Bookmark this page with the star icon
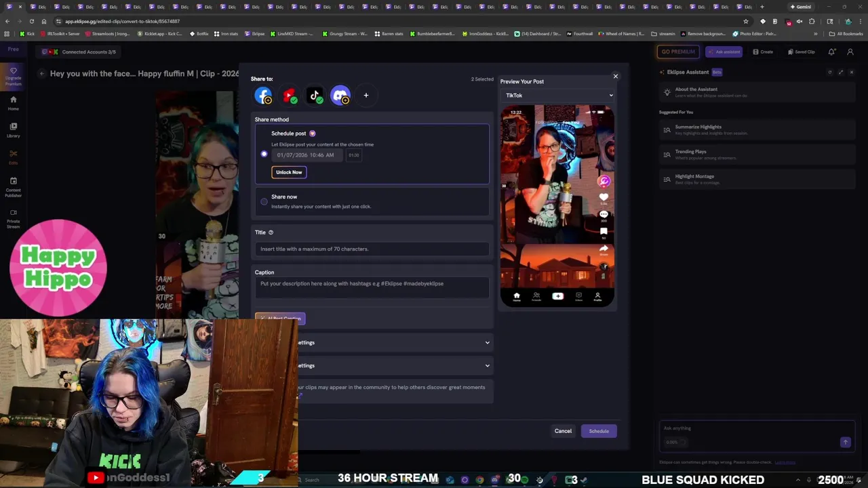 tap(746, 21)
